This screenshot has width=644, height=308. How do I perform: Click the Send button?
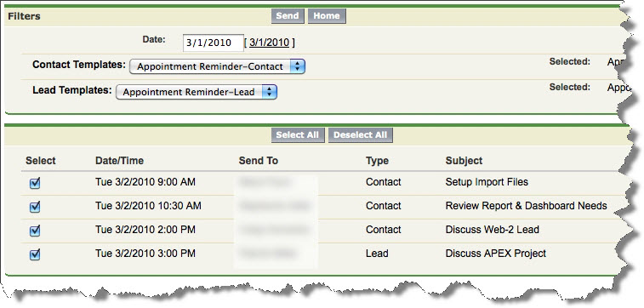tap(288, 16)
